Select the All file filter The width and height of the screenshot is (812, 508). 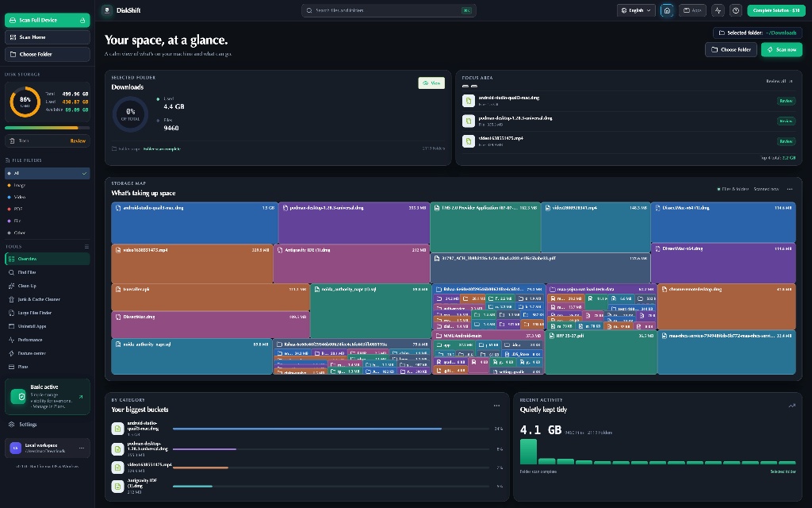tap(47, 173)
